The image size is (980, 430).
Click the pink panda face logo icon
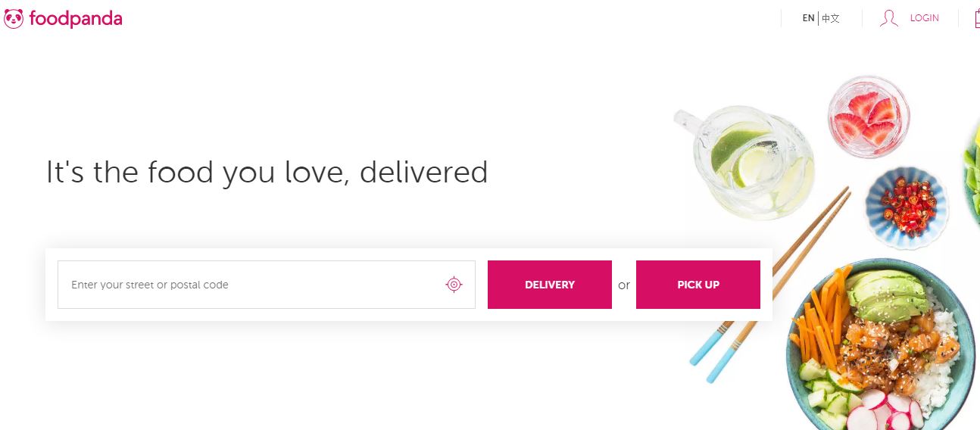(14, 19)
